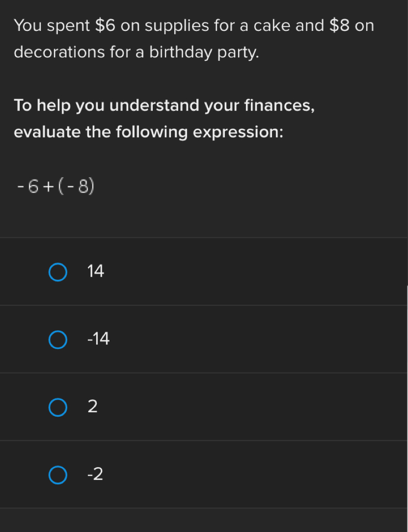Click the bold "To help you understand your finances" text
This screenshot has width=408, height=532.
point(164,106)
